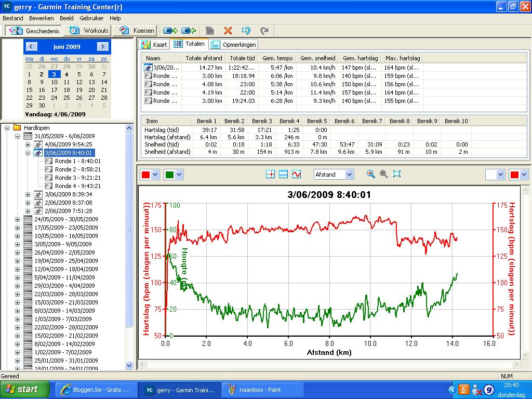
Task: Click the Windows start button
Action: click(x=25, y=390)
